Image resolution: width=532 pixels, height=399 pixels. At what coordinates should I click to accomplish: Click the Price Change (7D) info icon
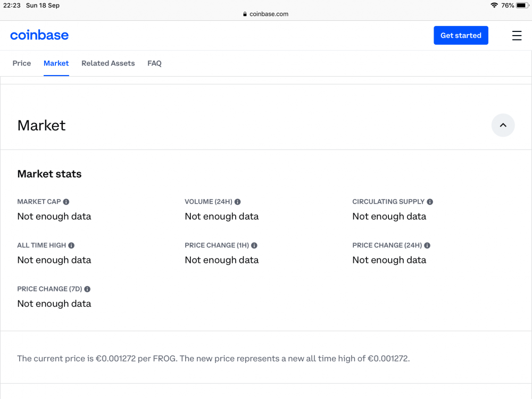pos(87,289)
